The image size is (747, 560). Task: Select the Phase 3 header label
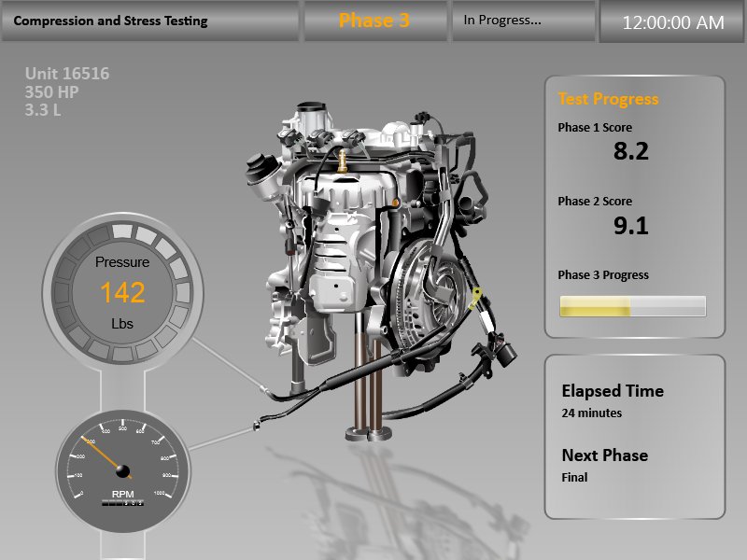click(374, 21)
